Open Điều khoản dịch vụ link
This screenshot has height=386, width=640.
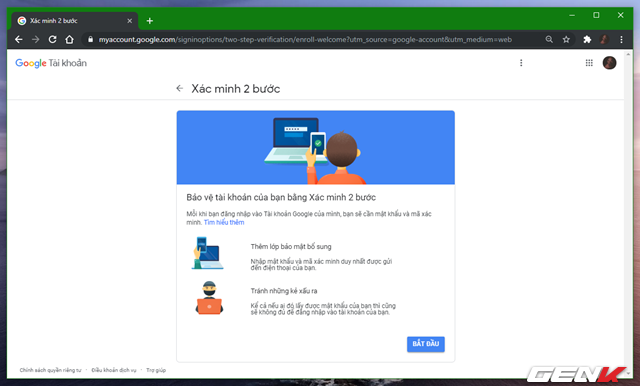pyautogui.click(x=114, y=370)
